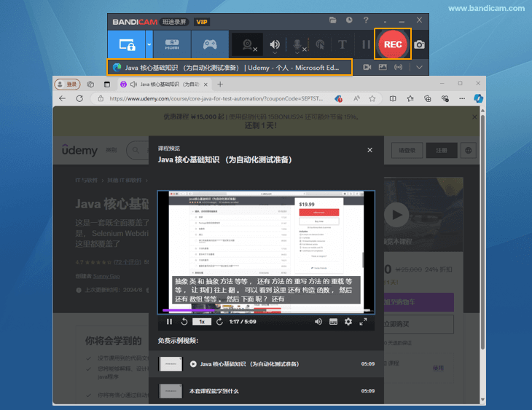Open Bandicam scheduled recording clock icon
Screen dimensions: 532x410
(349, 20)
